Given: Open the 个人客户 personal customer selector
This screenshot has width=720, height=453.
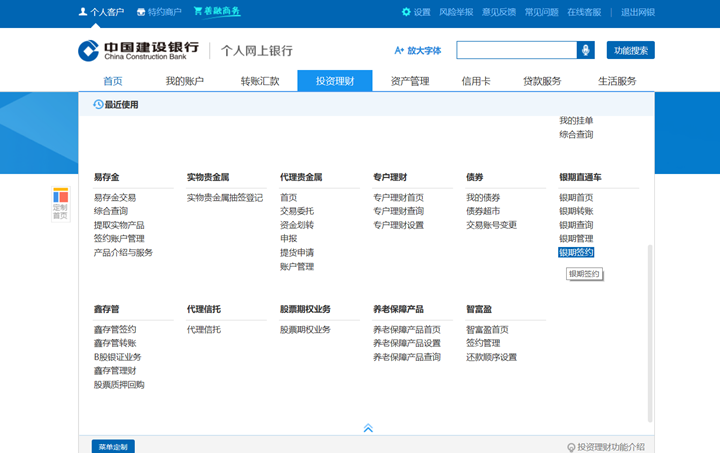Looking at the screenshot, I should pos(102,12).
